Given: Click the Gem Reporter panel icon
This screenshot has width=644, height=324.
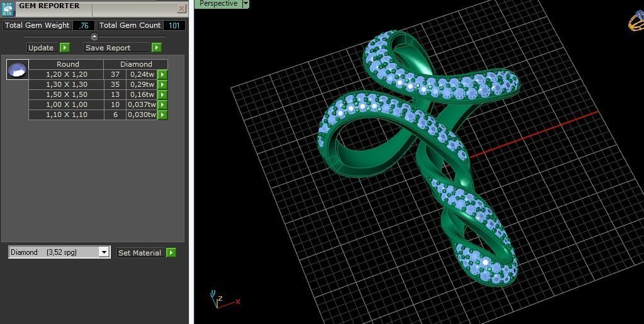Looking at the screenshot, I should click(x=8, y=9).
